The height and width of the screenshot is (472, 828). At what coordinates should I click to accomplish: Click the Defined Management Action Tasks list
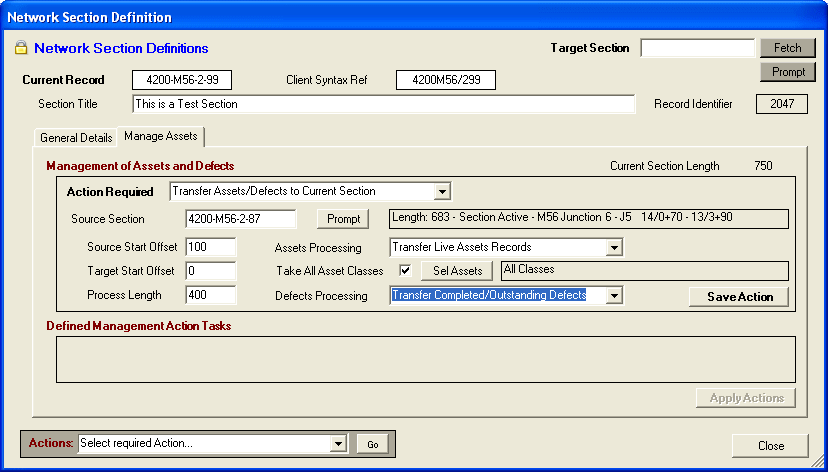pyautogui.click(x=425, y=359)
